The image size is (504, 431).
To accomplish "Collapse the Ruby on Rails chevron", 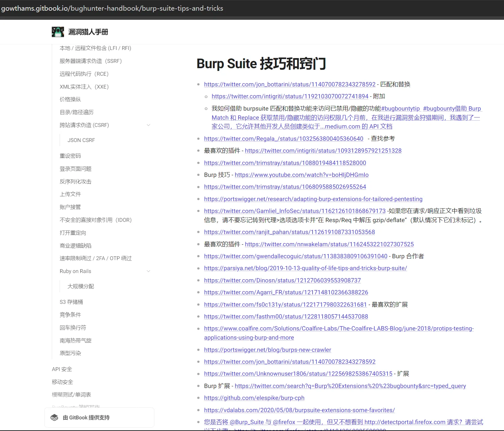I will (148, 271).
